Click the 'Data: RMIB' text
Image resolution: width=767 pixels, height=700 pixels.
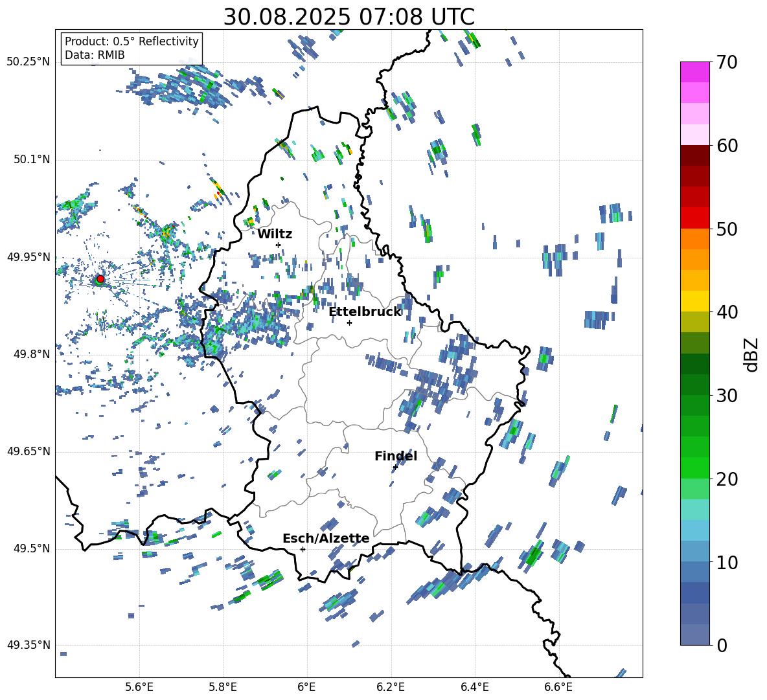[95, 55]
